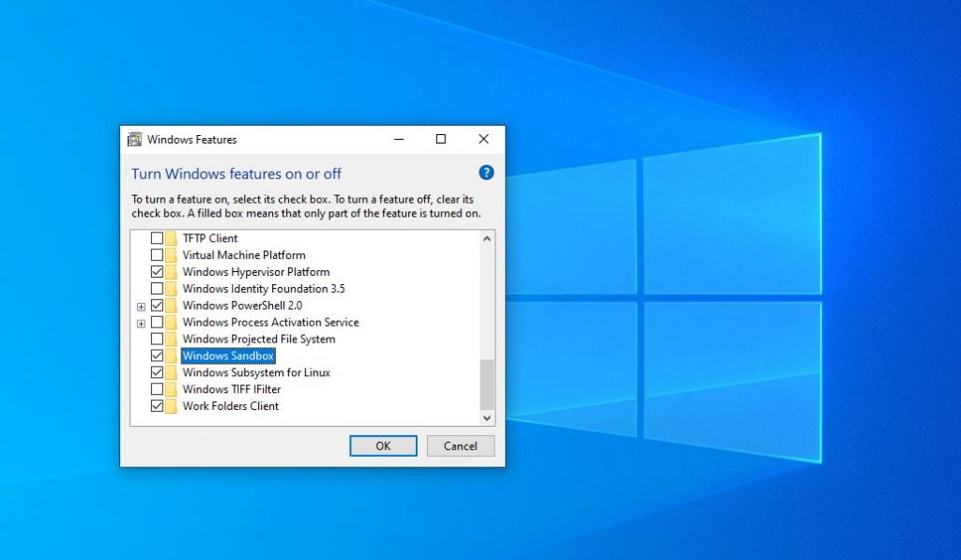
Task: Click the Windows Identity Foundation 3.5 folder icon
Action: [x=171, y=289]
